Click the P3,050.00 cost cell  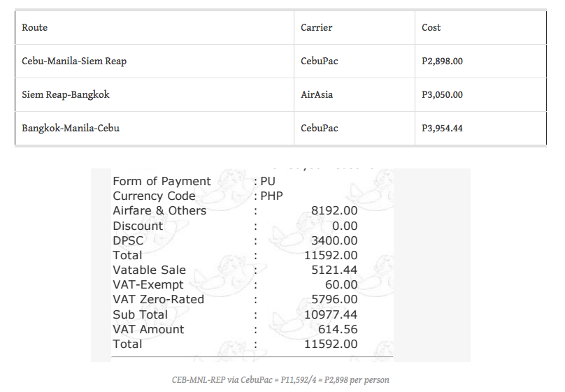pos(480,94)
